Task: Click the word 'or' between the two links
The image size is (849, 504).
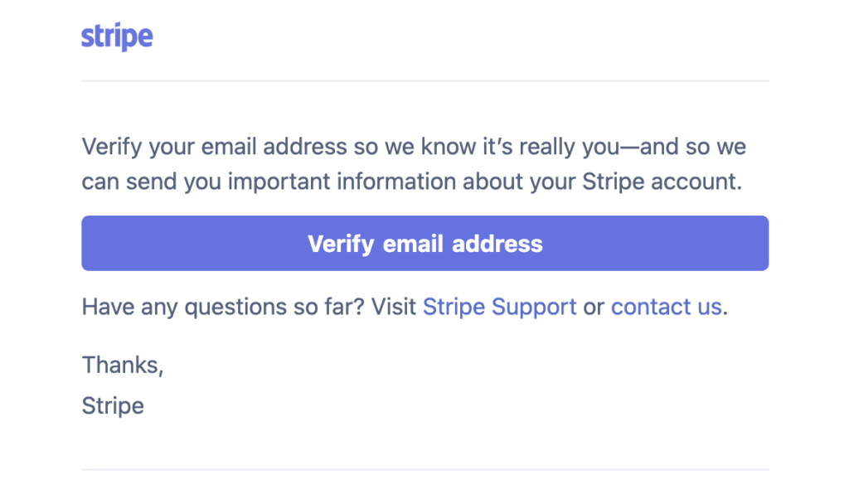Action: 594,307
